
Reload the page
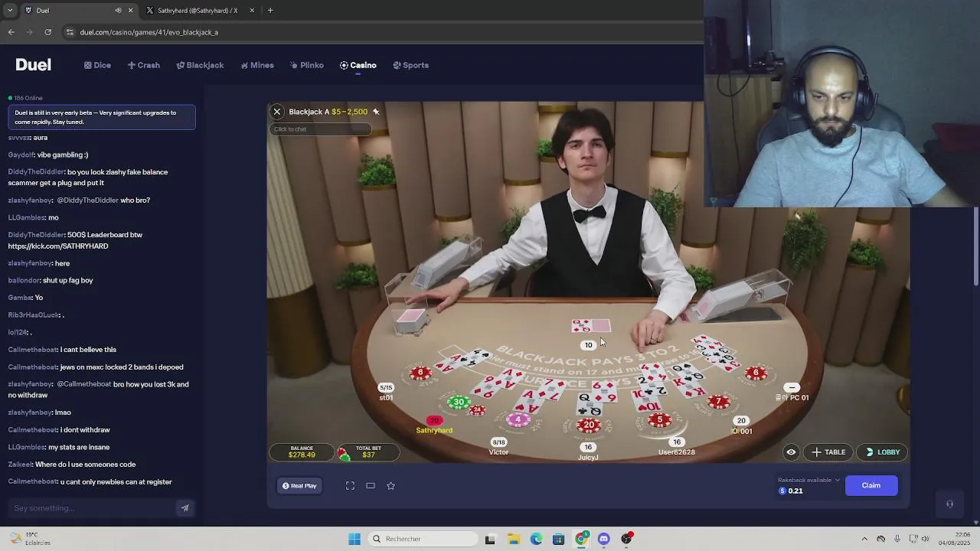tap(48, 32)
